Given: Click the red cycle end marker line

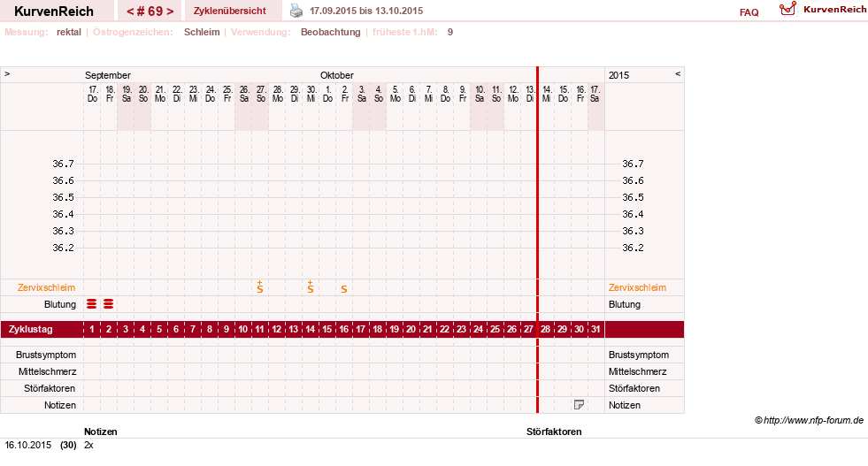Looking at the screenshot, I should click(x=537, y=240).
